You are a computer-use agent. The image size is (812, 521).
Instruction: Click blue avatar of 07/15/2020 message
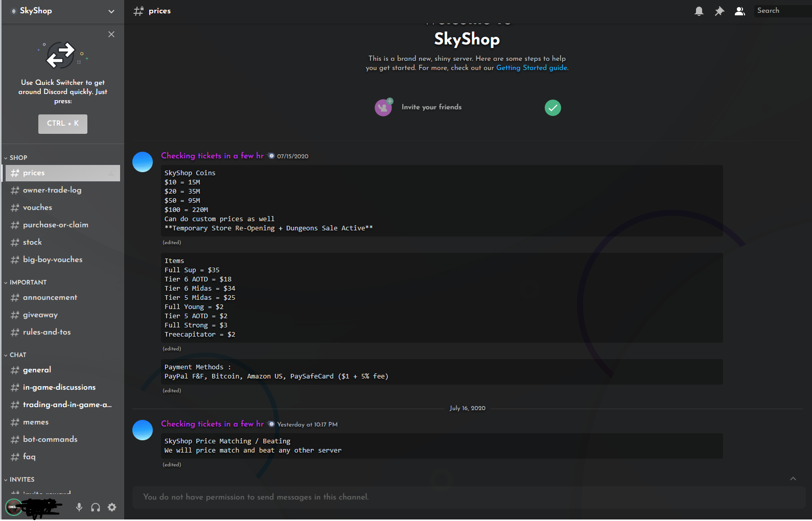[143, 162]
